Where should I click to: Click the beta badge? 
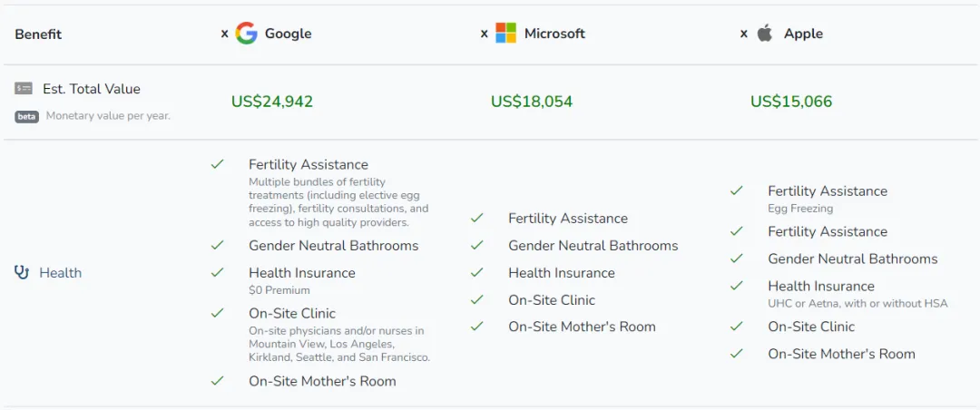coord(27,116)
